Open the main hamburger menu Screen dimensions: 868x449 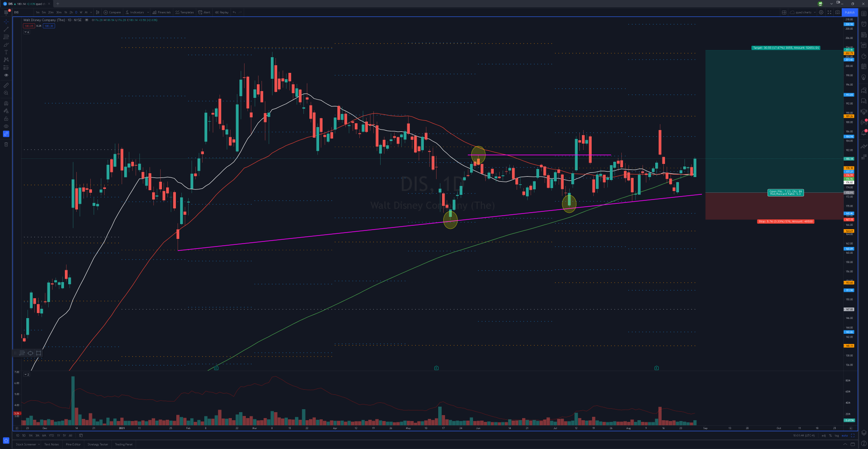click(x=6, y=12)
